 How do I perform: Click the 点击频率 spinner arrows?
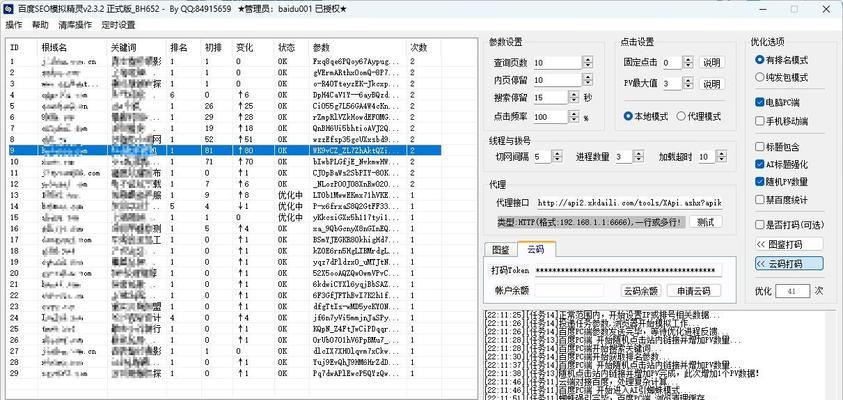pos(574,117)
